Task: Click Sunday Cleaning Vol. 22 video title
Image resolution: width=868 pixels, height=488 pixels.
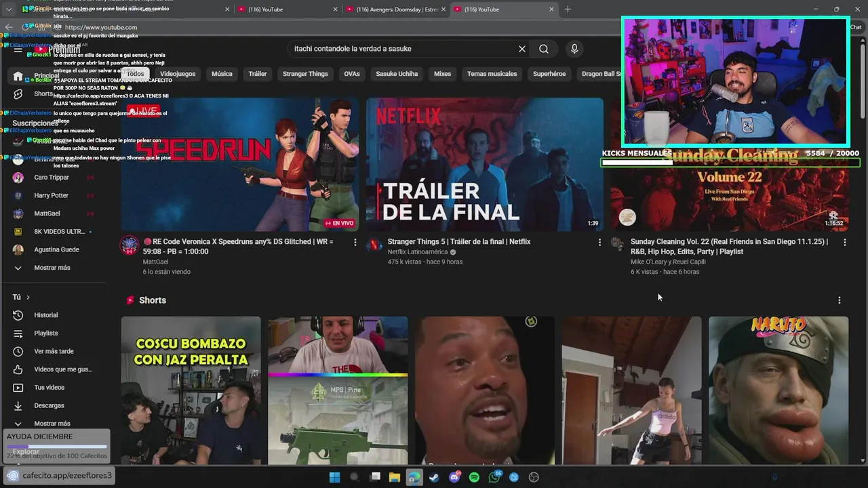Action: point(729,247)
